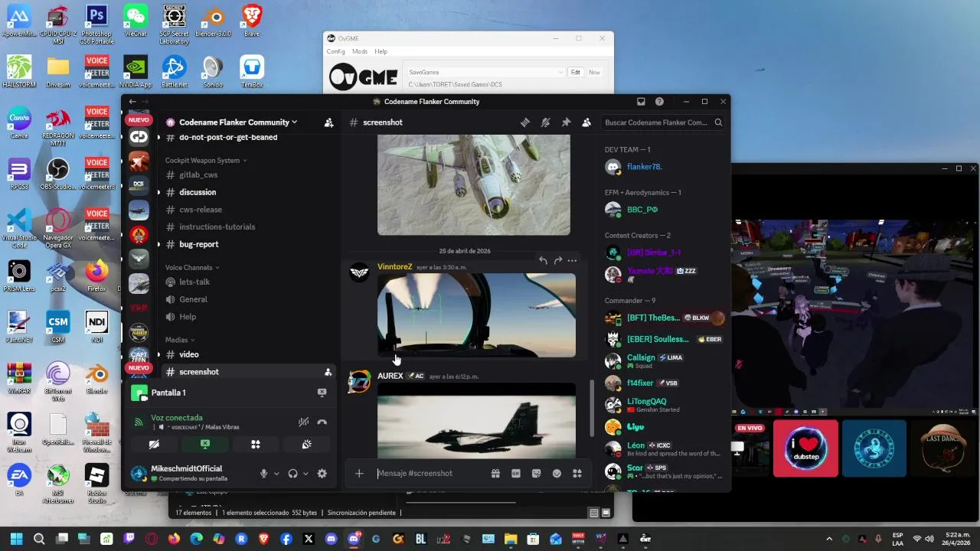Screen dimensions: 980x551
Task: Open soundboard button in voice panel
Action: click(306, 444)
